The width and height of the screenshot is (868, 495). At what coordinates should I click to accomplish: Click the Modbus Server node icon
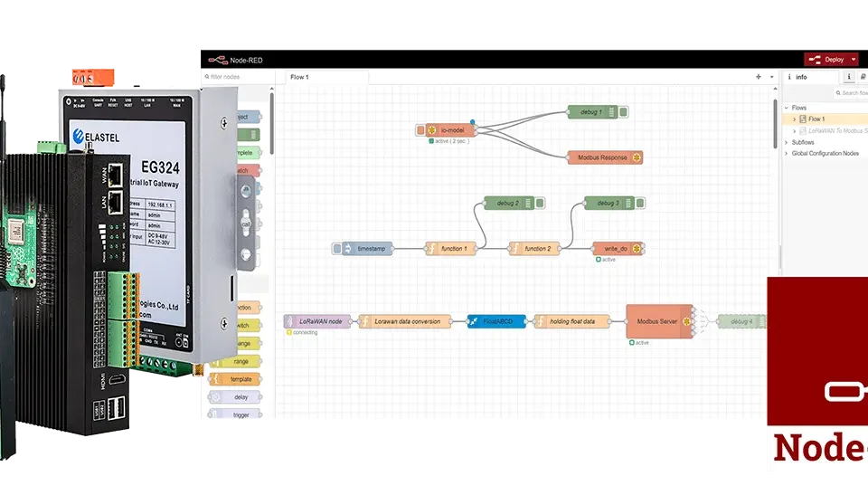coord(687,321)
